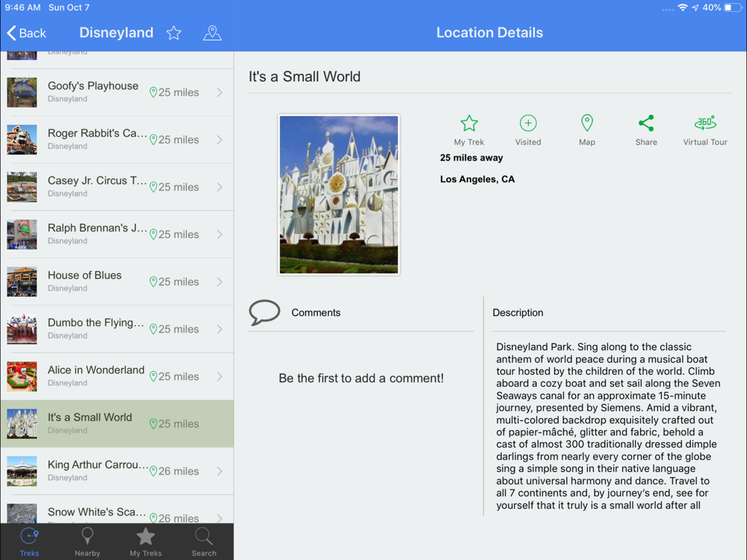
Task: Open chevron on House of Blues row
Action: pyautogui.click(x=220, y=282)
